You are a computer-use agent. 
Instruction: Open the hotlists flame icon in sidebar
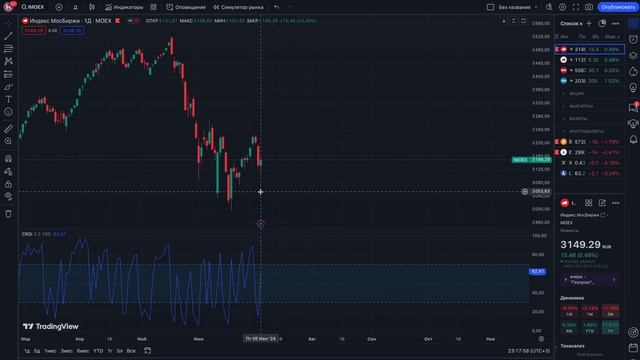point(633,72)
